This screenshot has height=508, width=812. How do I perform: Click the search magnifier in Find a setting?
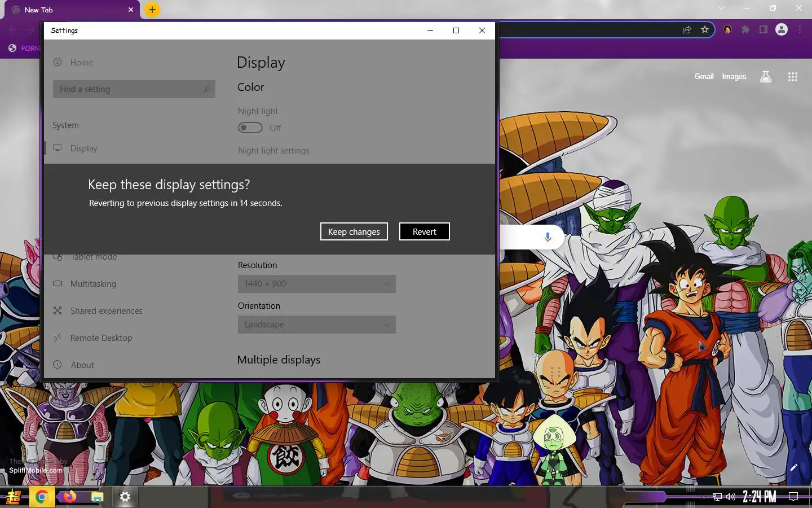click(x=206, y=89)
